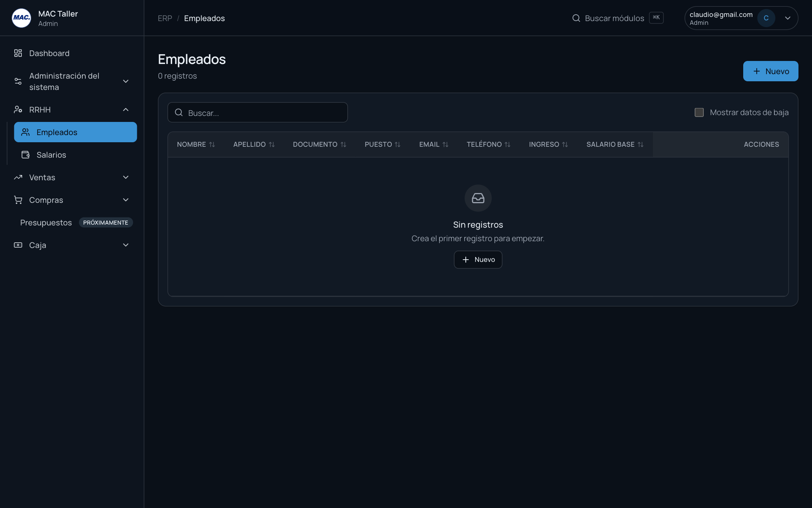Sort by SALARIO BASE column arrows
This screenshot has height=508, width=812.
tap(641, 144)
